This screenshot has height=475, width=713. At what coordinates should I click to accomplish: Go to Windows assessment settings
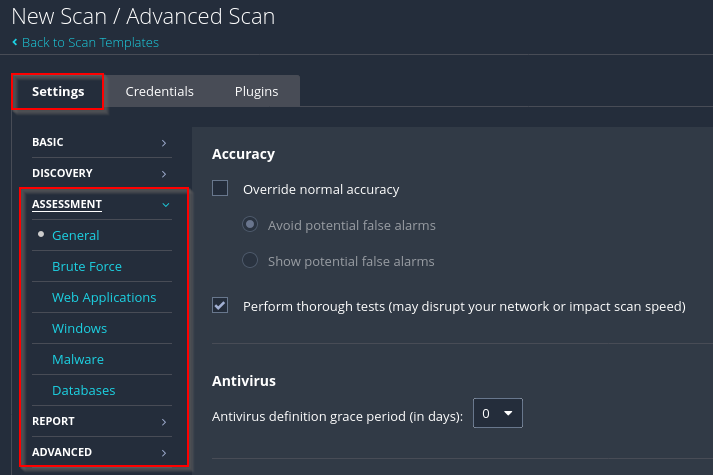(x=79, y=329)
